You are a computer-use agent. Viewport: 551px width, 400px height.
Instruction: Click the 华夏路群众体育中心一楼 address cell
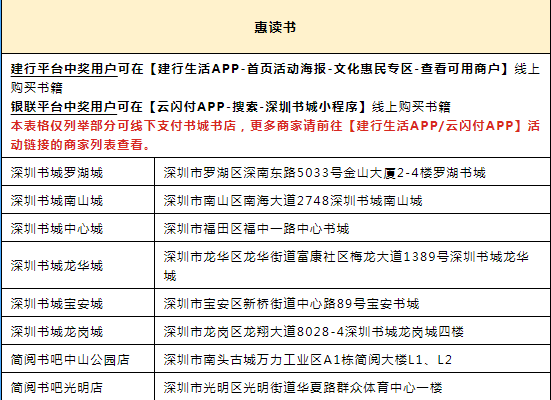pyautogui.click(x=352, y=387)
